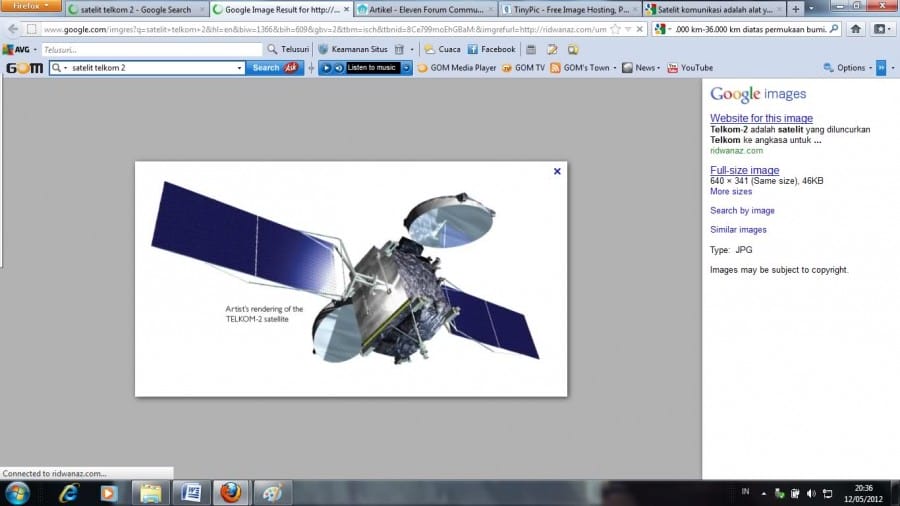
Task: Click the Firefox home button
Action: click(x=856, y=29)
